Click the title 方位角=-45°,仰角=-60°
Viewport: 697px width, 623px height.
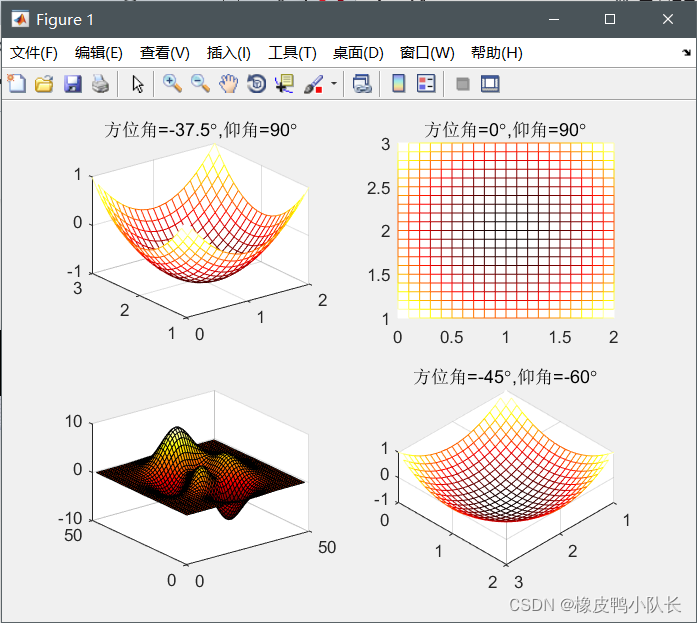[505, 377]
